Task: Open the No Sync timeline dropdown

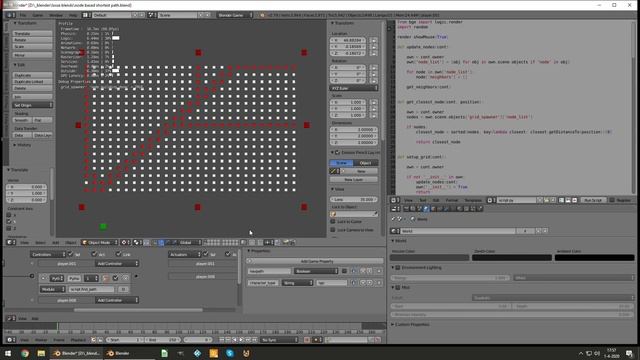Action: point(279,340)
